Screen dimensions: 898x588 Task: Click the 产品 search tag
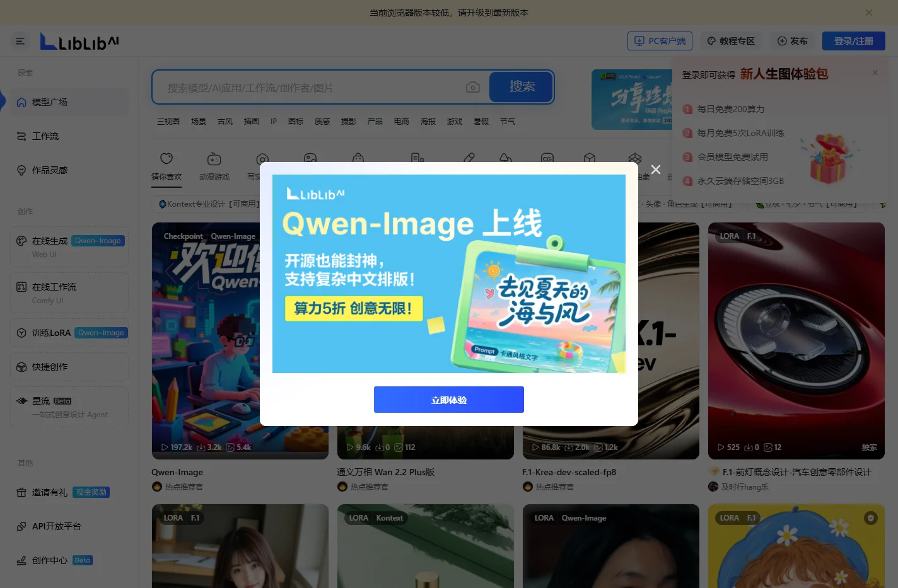coord(375,122)
